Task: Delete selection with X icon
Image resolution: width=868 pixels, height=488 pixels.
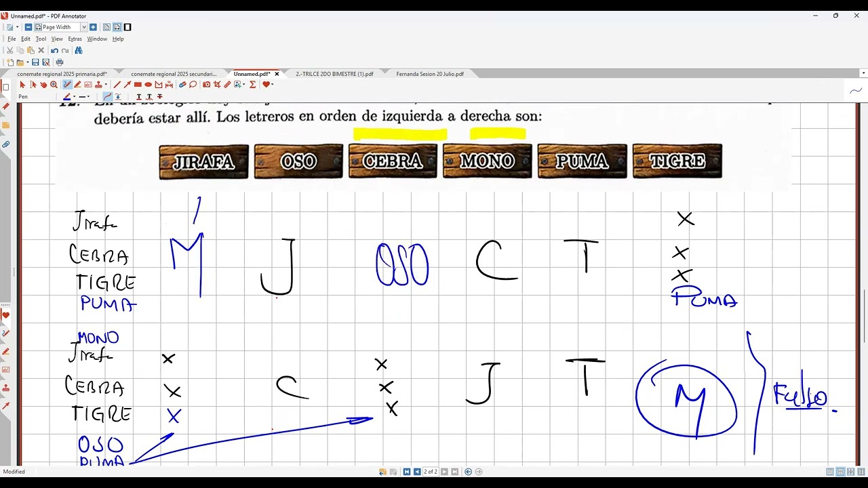Action: 41,50
